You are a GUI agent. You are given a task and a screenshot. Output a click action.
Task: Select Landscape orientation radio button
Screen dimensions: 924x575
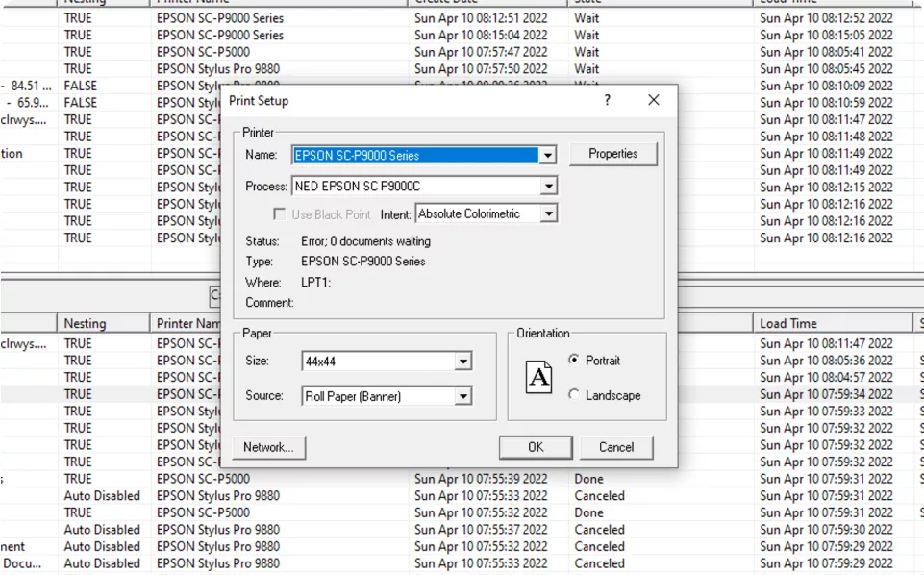[574, 395]
